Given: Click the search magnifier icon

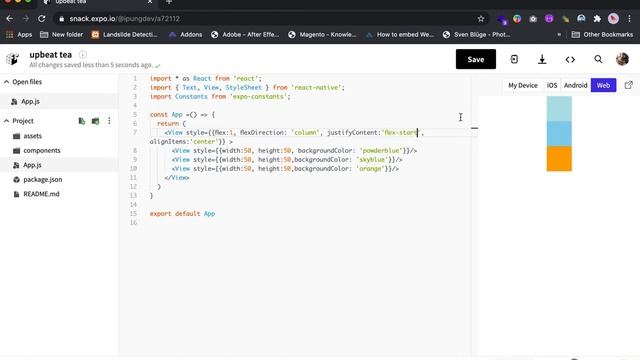Looking at the screenshot, I should click(x=598, y=59).
